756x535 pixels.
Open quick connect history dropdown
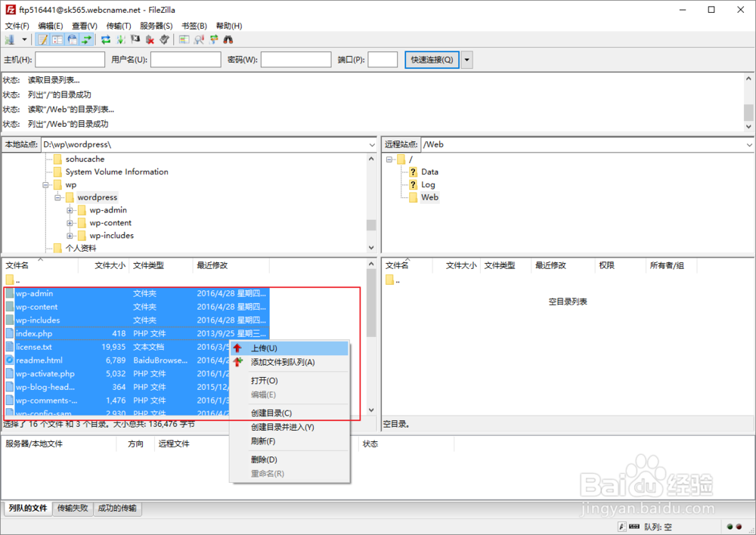tap(466, 60)
